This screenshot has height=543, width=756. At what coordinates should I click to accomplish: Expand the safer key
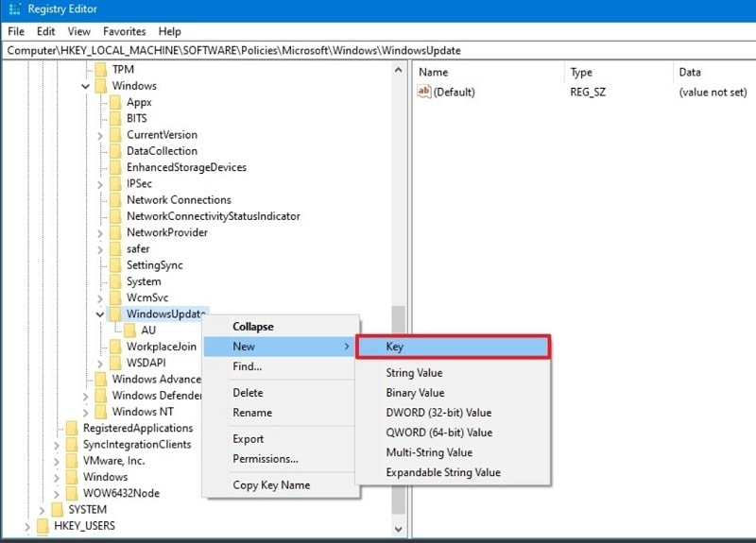pos(100,249)
